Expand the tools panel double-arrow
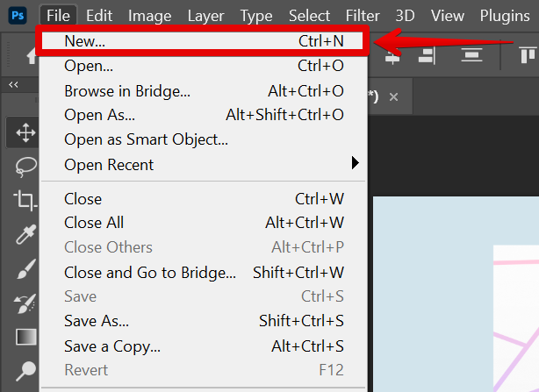 (x=14, y=85)
